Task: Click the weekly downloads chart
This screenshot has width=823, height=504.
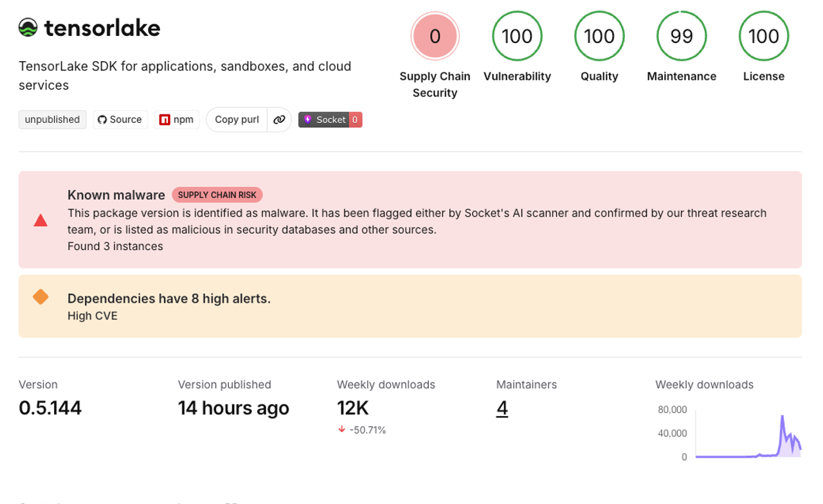Action: click(748, 433)
